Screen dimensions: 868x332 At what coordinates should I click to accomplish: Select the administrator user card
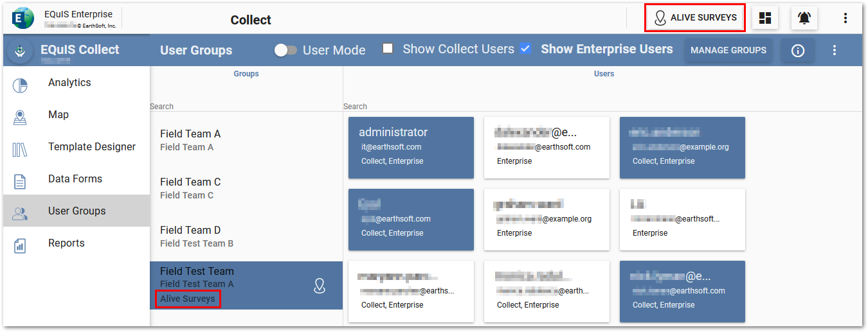click(x=411, y=148)
